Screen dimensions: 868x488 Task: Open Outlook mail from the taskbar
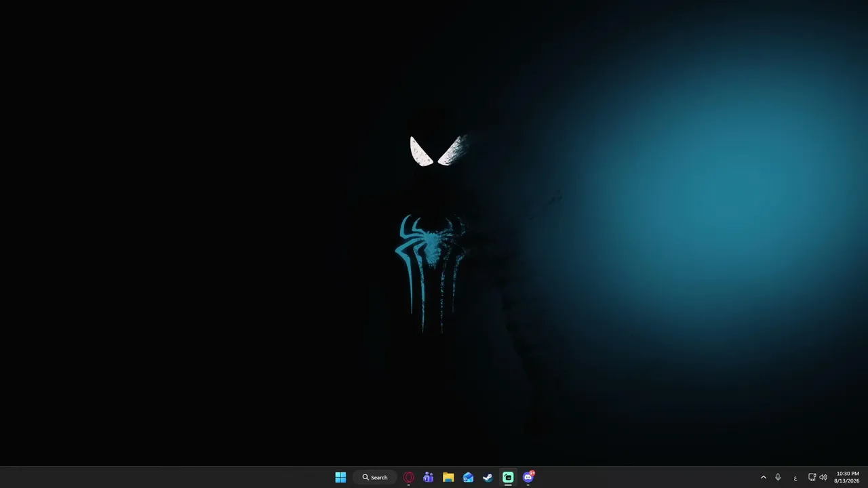pos(468,477)
